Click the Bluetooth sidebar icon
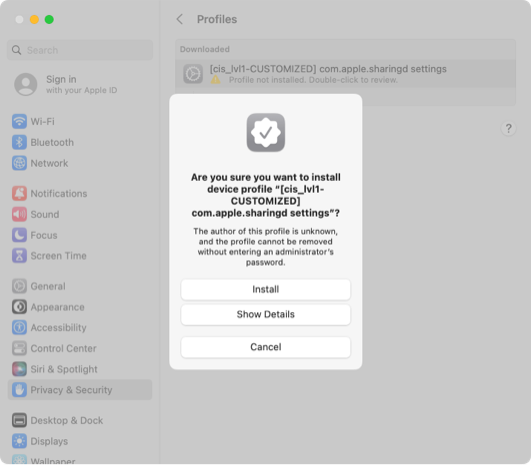531x465 pixels. tap(19, 142)
